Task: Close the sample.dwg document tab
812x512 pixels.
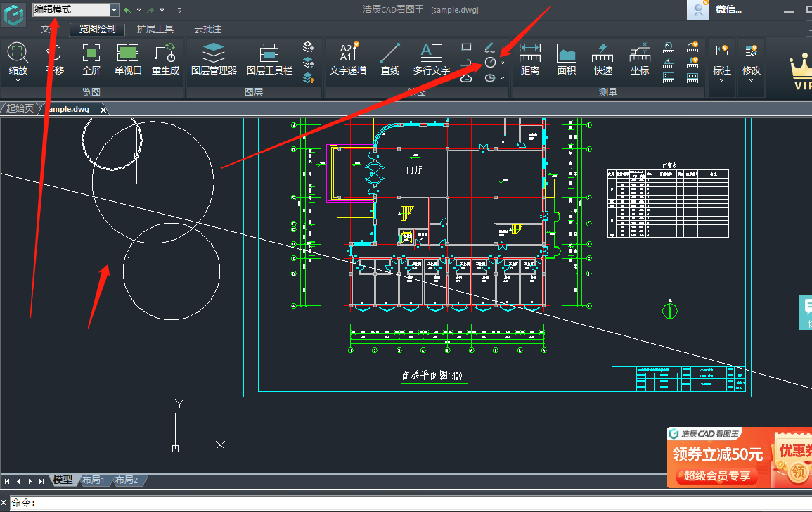Action: (103, 110)
